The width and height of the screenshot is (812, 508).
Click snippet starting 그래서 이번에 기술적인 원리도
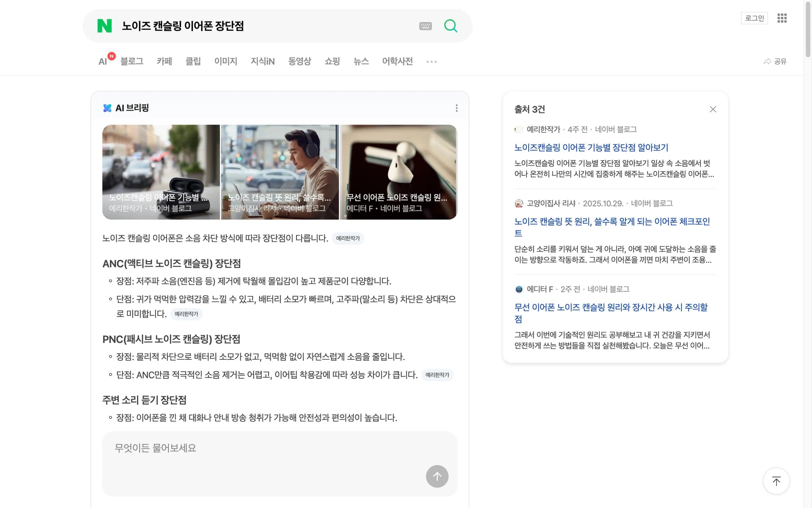pyautogui.click(x=612, y=340)
